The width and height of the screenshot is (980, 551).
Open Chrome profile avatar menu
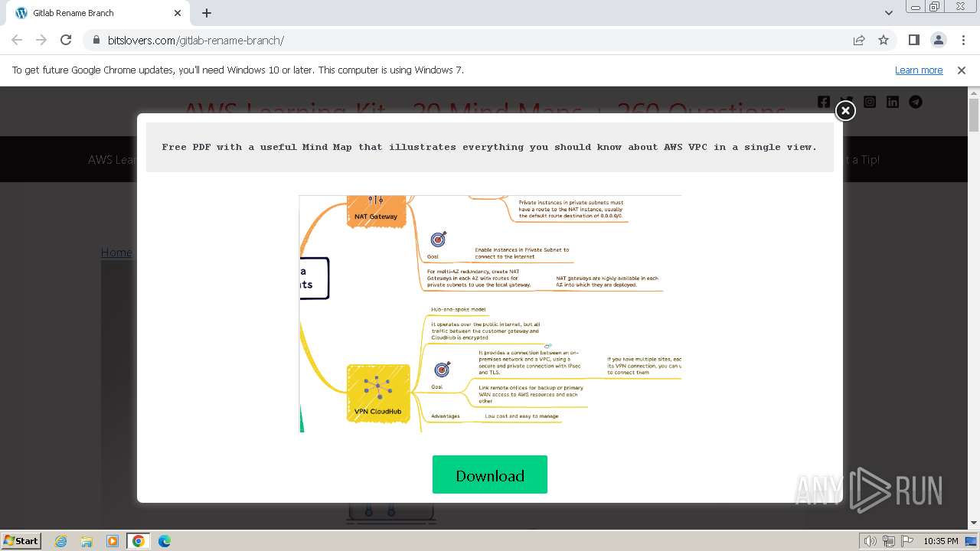(938, 40)
